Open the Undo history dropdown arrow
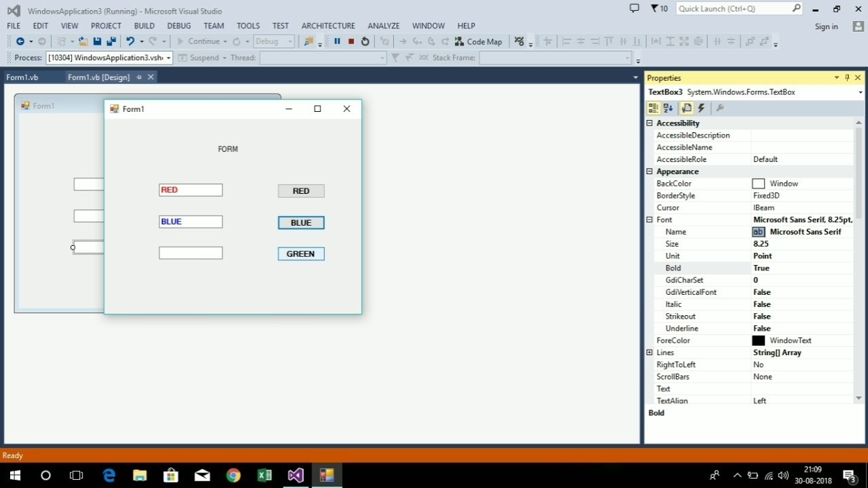This screenshot has width=868, height=488. tap(141, 41)
